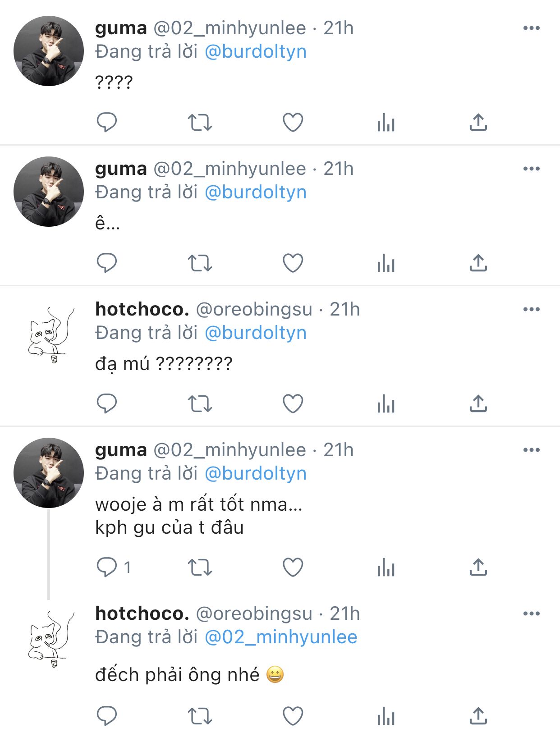View analytics for hotchoco's last tweet
The image size is (560, 737).
coord(386,716)
